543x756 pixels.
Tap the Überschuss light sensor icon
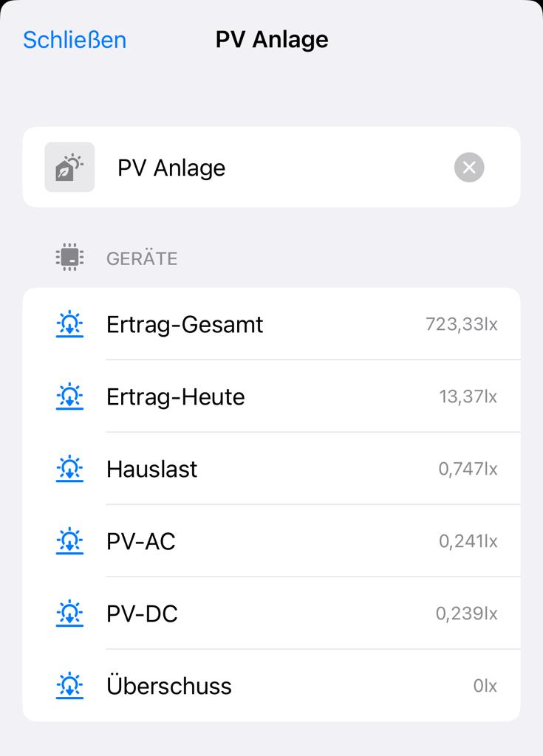[69, 686]
